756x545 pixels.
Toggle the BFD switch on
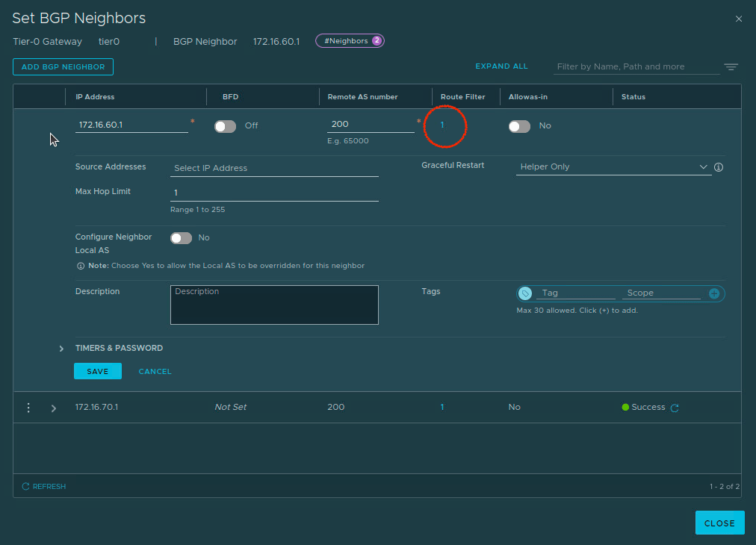225,126
